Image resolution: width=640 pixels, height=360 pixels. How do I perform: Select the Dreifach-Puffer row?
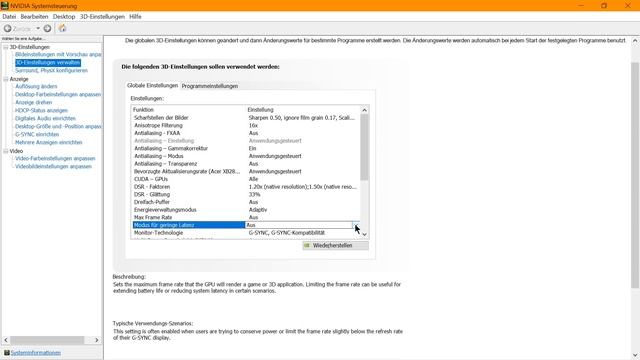pyautogui.click(x=246, y=202)
